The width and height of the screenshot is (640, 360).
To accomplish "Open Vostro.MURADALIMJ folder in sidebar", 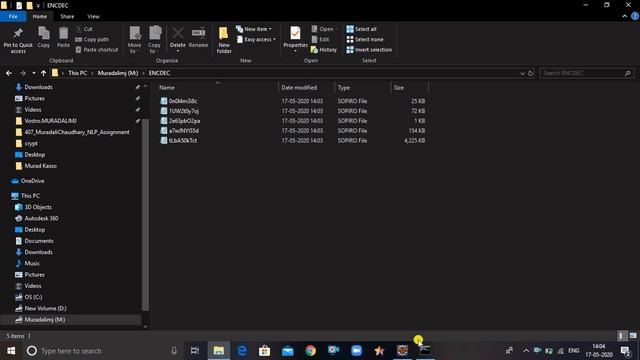I will [50, 121].
